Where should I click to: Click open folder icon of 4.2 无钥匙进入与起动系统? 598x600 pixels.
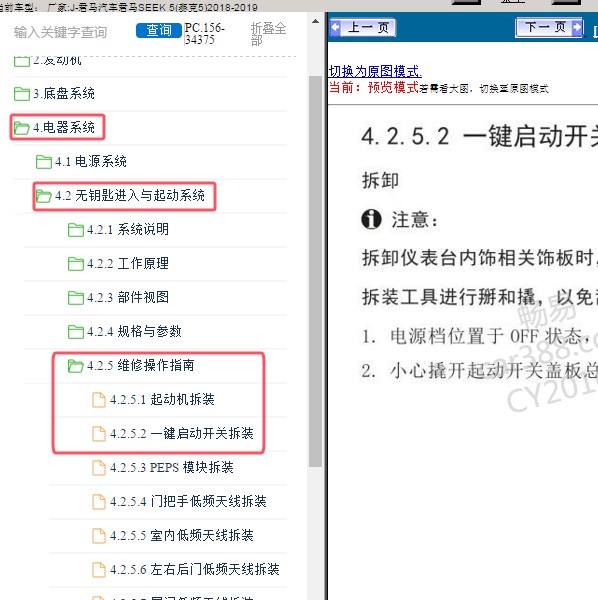coord(43,196)
